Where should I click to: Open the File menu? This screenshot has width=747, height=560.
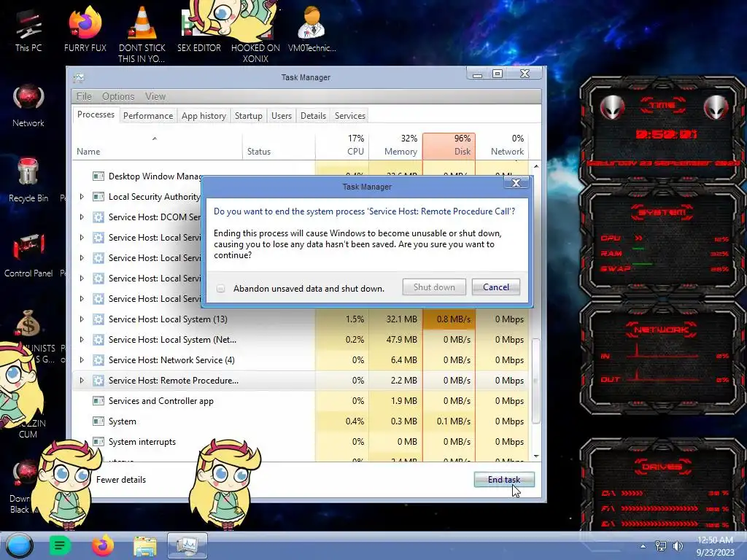pyautogui.click(x=84, y=96)
